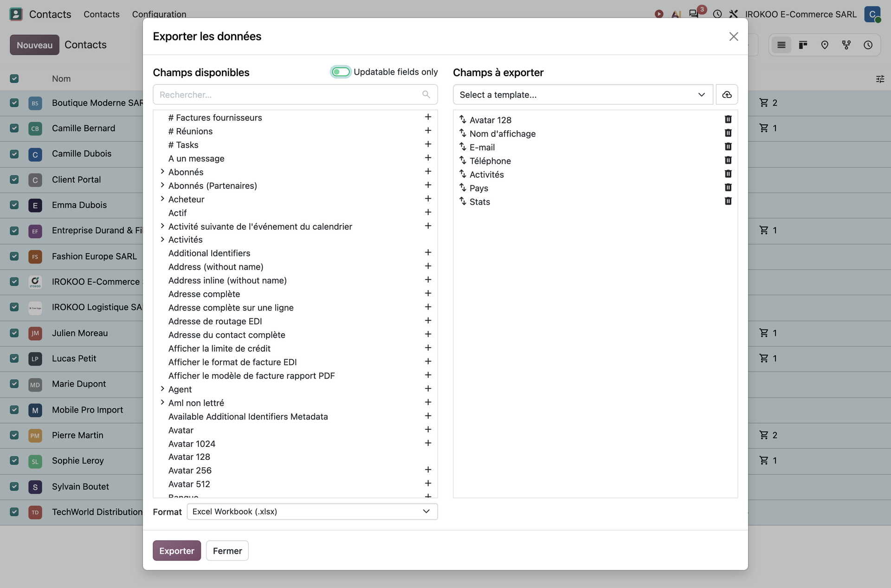Toggle Updatable fields only switch
Viewport: 891px width, 588px height.
(341, 72)
